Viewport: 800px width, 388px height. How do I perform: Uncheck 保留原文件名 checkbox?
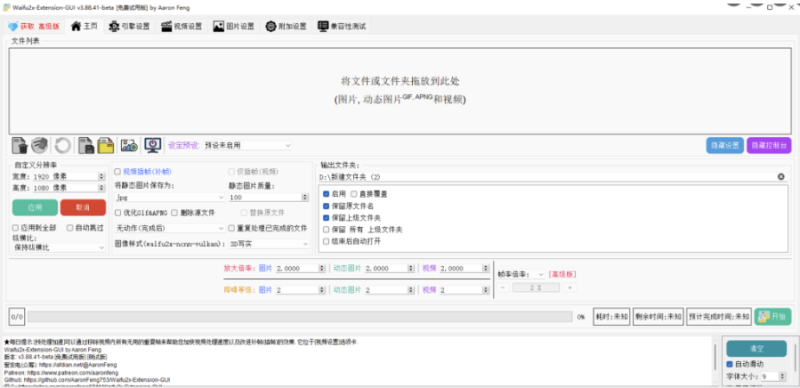click(x=326, y=206)
